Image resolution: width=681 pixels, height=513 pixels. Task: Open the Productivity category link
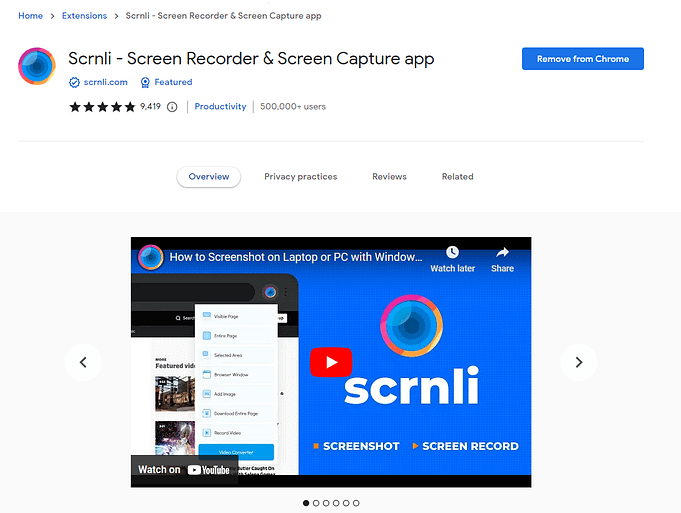tap(220, 106)
